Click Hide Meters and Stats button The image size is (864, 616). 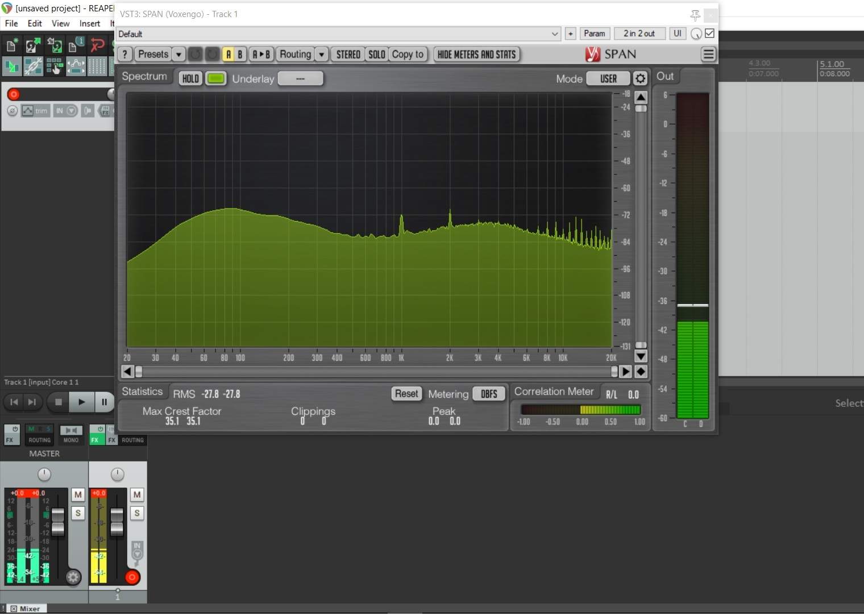pos(476,55)
